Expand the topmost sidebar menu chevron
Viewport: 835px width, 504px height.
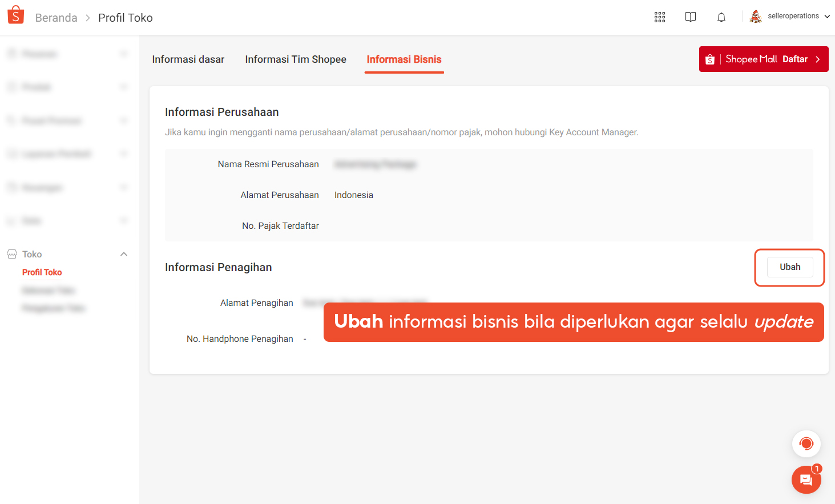point(124,54)
